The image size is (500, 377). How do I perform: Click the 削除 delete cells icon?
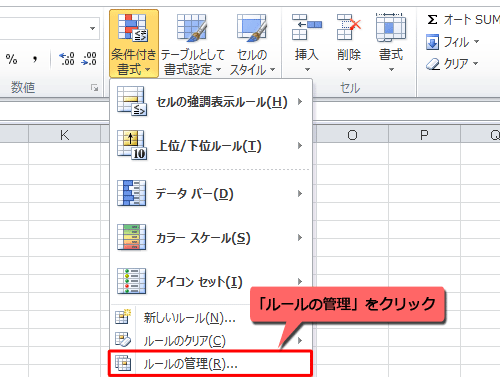[x=349, y=27]
